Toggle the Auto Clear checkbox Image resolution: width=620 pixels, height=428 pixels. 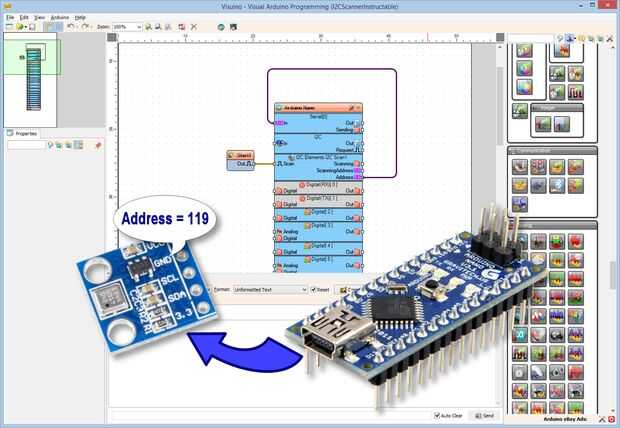[x=437, y=415]
